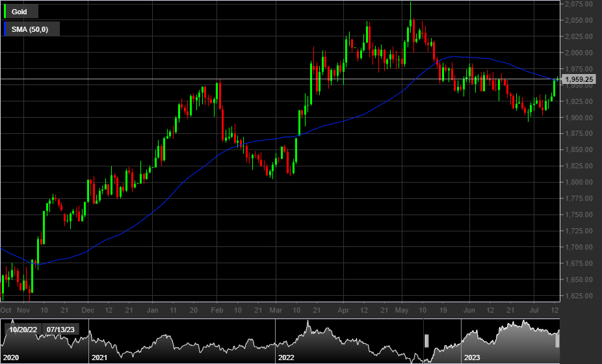This screenshot has width=602, height=364.
Task: Jump to 2022 in the overview timeline
Action: 287,357
